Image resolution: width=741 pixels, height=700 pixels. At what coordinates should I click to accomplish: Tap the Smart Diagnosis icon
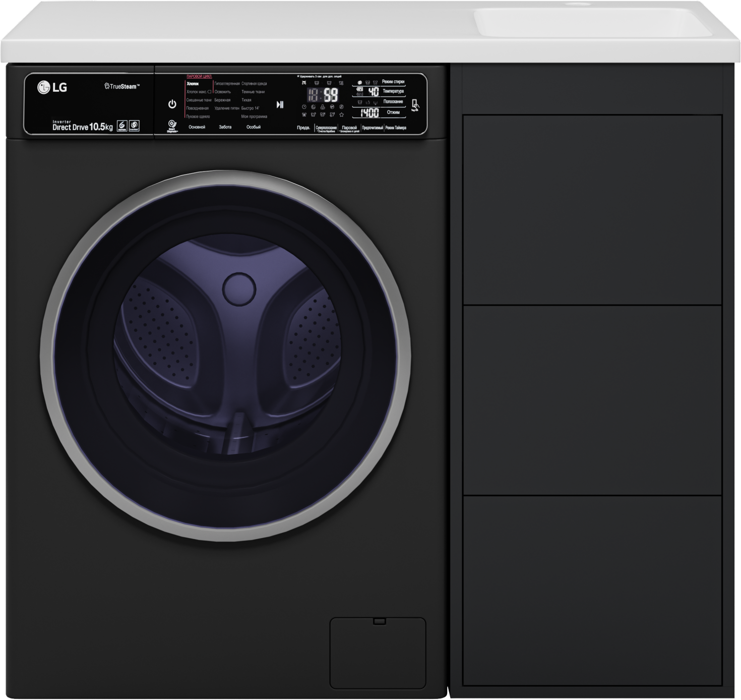tap(172, 126)
